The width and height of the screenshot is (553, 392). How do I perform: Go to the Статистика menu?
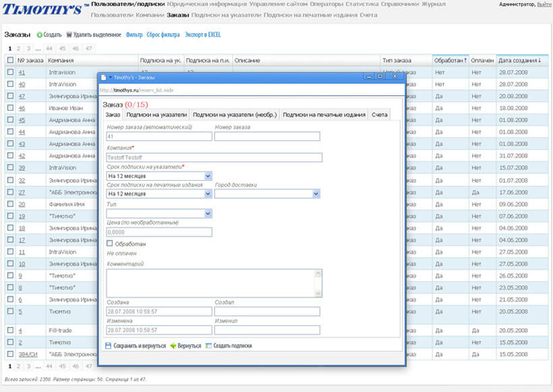pos(362,4)
